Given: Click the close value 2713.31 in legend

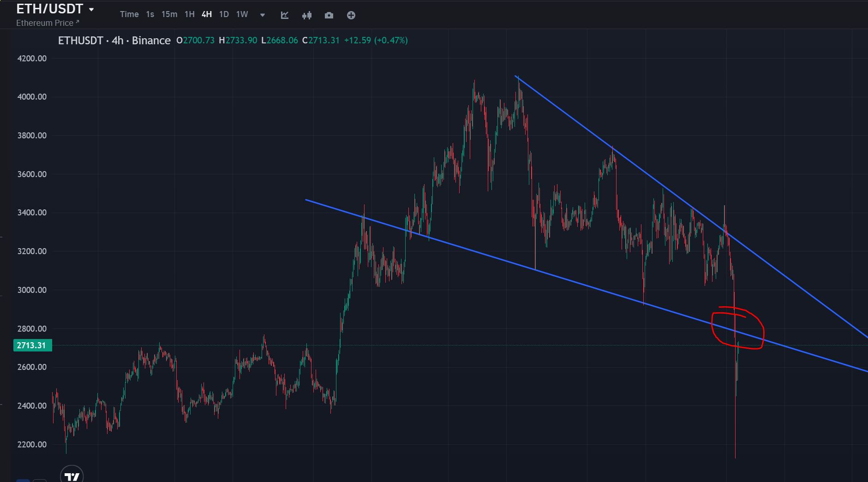Looking at the screenshot, I should [x=324, y=41].
